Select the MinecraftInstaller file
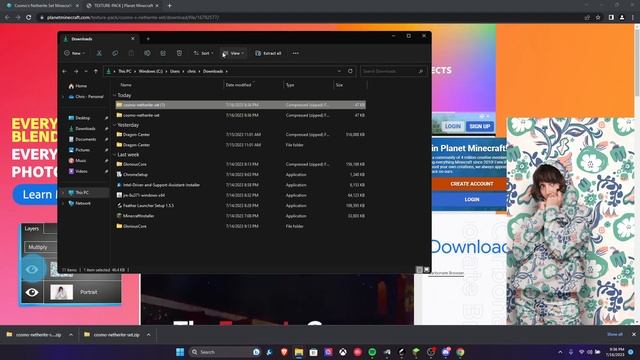 pos(138,216)
